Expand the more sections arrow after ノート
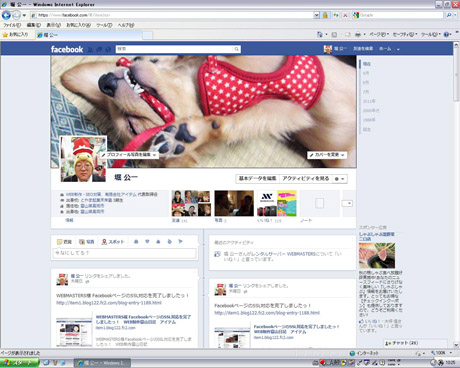 point(347,203)
